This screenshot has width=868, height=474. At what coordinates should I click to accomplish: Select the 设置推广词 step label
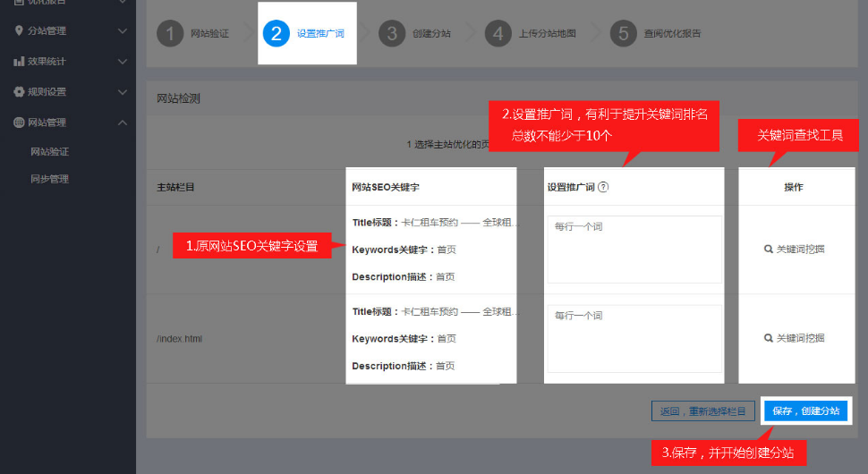320,33
